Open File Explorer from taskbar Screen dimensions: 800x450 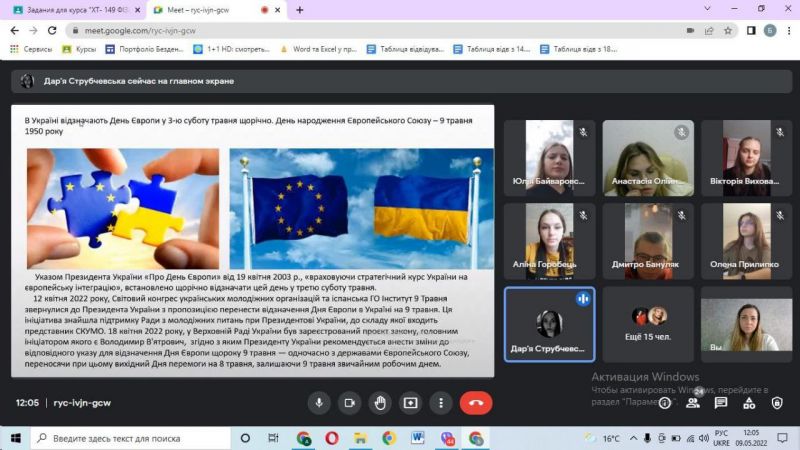tap(360, 438)
